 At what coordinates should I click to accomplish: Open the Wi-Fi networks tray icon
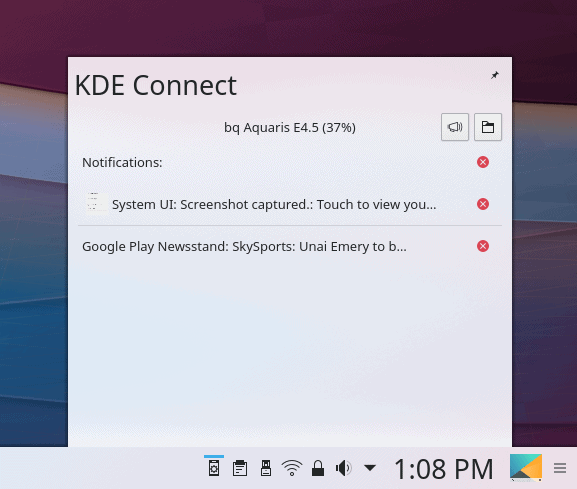click(292, 468)
